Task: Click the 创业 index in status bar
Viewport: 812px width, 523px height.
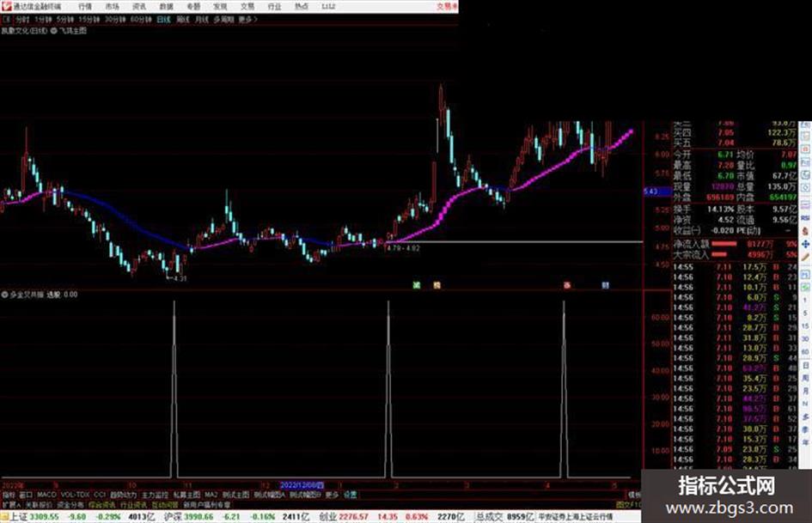Action: [327, 517]
